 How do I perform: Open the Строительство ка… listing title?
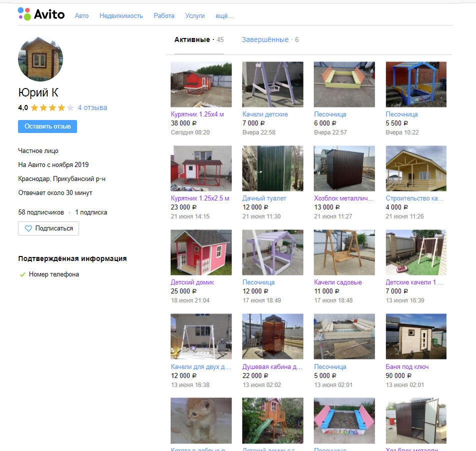[x=414, y=198]
